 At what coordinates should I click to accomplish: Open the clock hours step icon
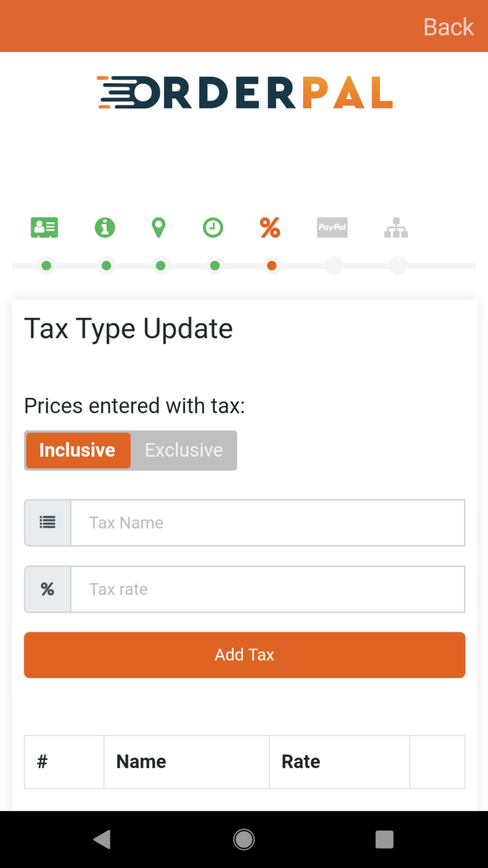click(x=213, y=228)
